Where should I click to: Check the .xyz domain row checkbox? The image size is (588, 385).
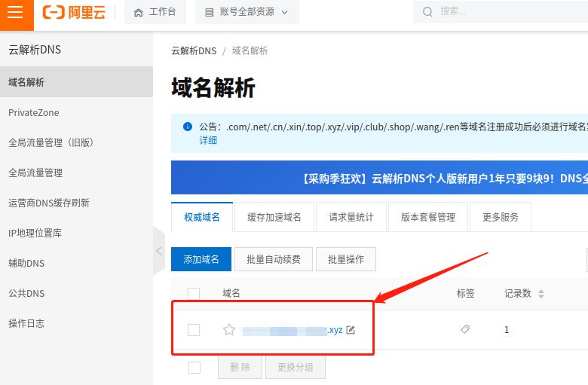(x=194, y=330)
